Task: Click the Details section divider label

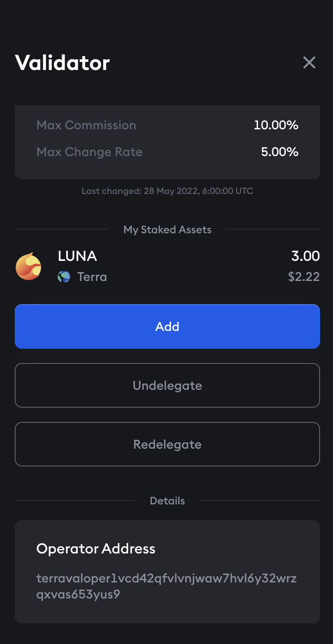Action: click(x=167, y=501)
